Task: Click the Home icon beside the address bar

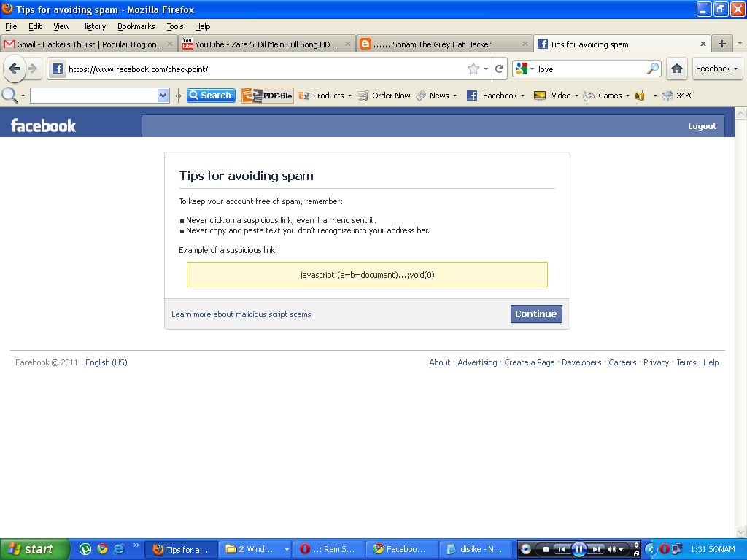Action: click(x=677, y=69)
